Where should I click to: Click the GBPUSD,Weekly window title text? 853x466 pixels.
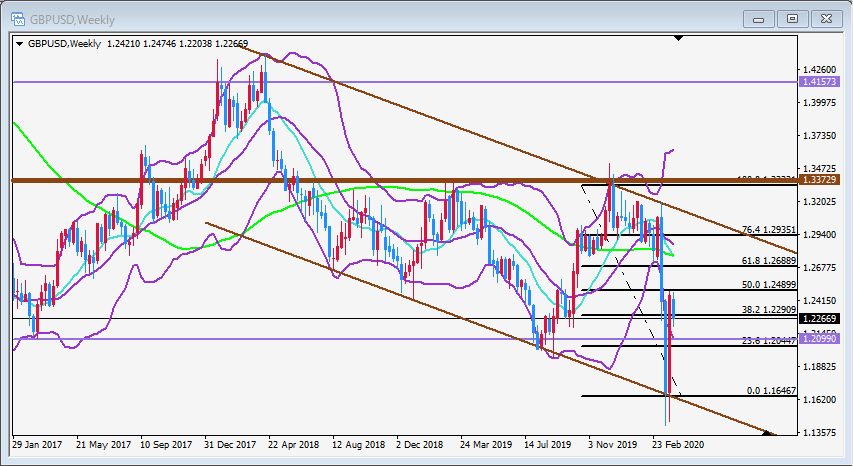pyautogui.click(x=72, y=20)
